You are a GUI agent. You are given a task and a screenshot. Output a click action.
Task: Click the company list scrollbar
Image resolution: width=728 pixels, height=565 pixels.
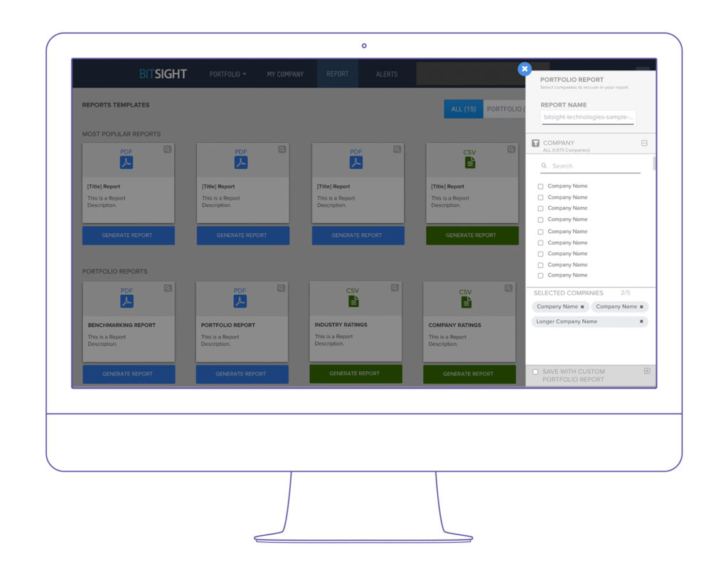pos(654,163)
